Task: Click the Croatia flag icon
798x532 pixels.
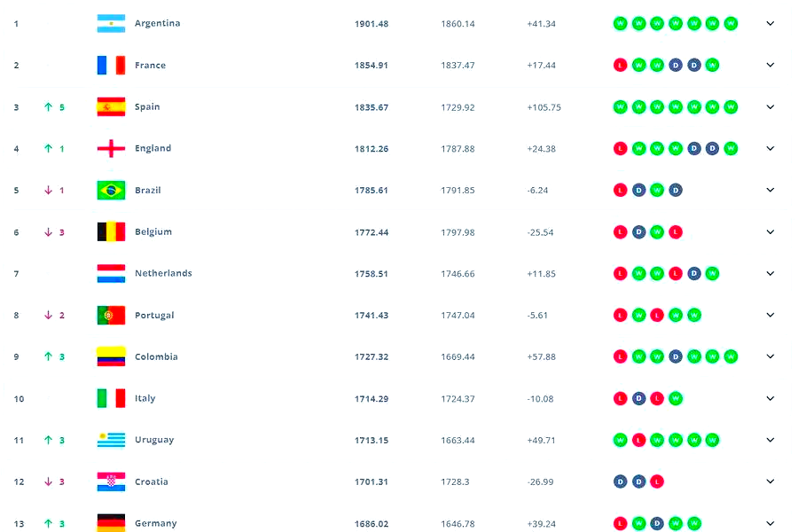Action: (111, 482)
